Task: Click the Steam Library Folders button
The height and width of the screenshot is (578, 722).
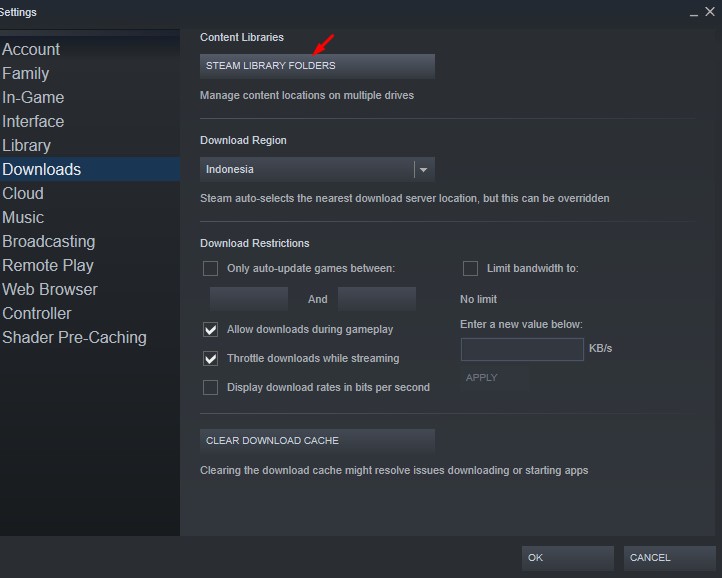Action: [x=317, y=66]
